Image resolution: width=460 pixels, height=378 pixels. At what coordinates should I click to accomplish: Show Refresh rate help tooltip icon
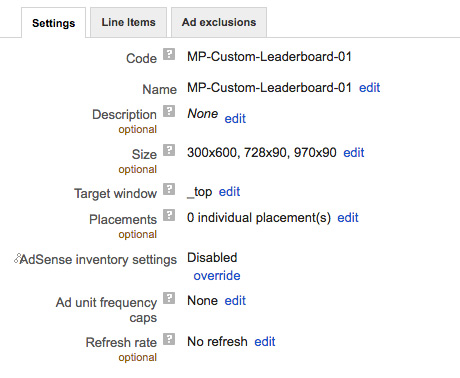(169, 339)
